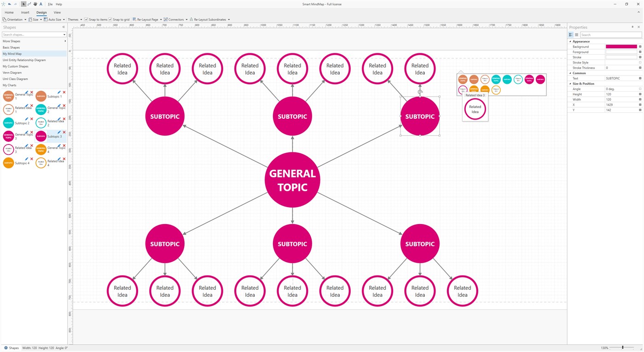644x352 pixels.
Task: Click the Re-Layout Page icon
Action: coord(134,19)
